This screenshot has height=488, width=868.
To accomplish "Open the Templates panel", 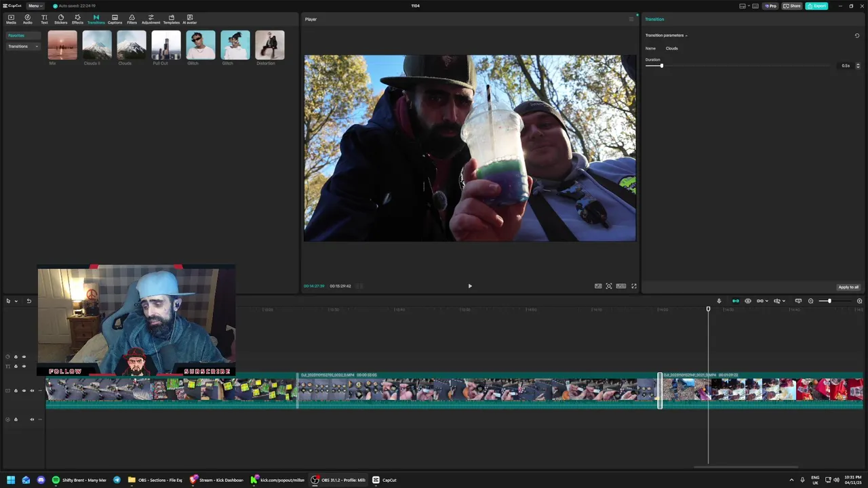I will coord(171,19).
